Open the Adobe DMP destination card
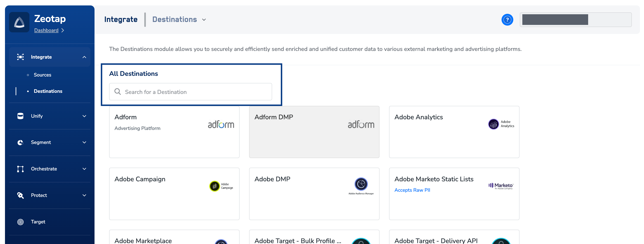Screen dimensions: 644x244 [x=314, y=194]
